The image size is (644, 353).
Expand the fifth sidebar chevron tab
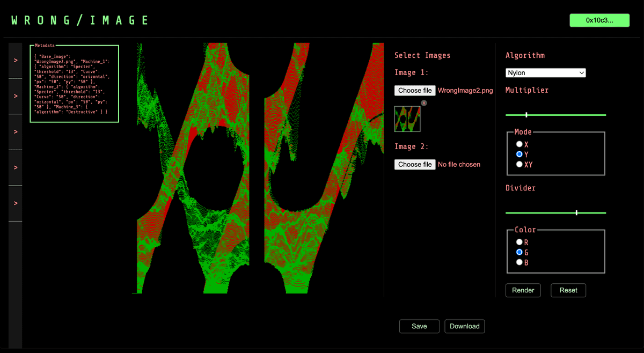click(16, 203)
